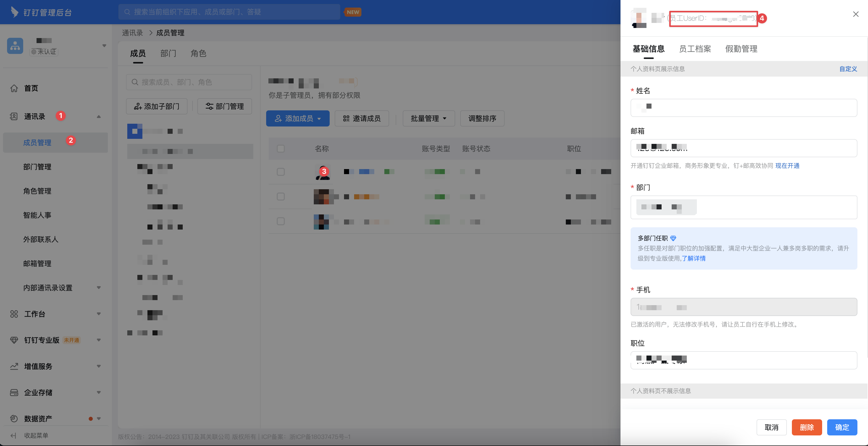
Task: Click the storage icon beside 企业存储
Action: [x=14, y=392]
